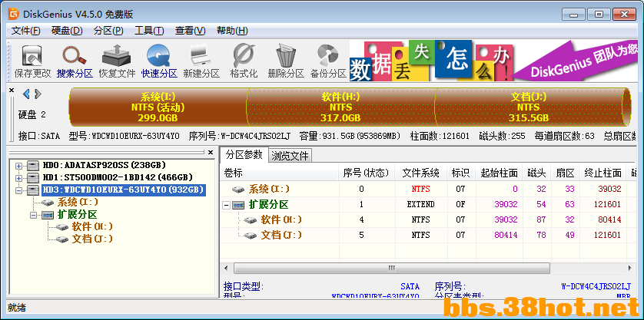The width and height of the screenshot is (644, 320).
Task: Click the 新建分区 new partition icon
Action: click(201, 56)
